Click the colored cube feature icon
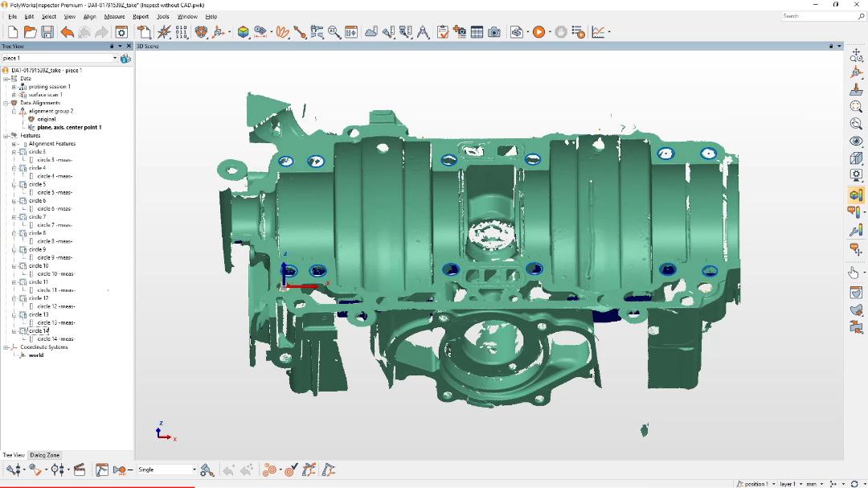868x488 pixels. (243, 32)
